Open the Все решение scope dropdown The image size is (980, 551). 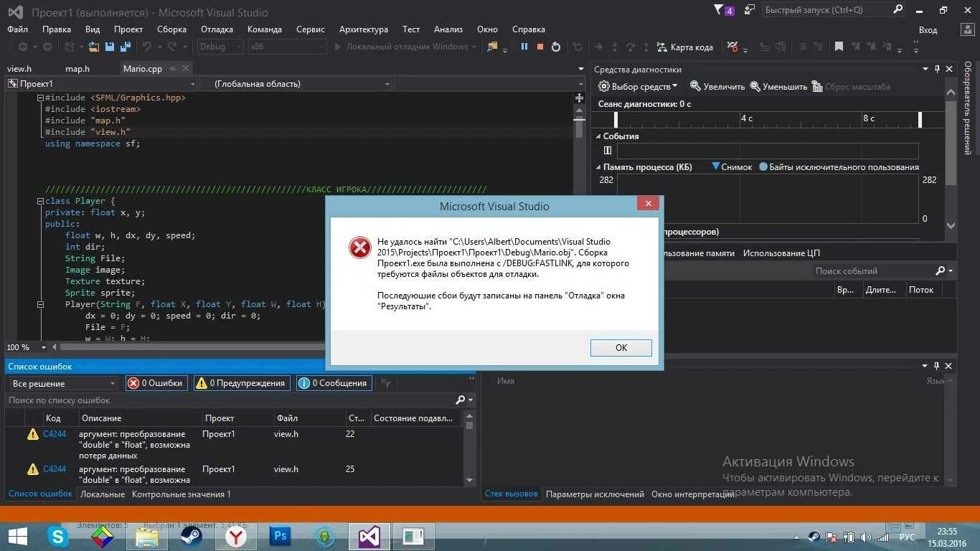[x=63, y=384]
